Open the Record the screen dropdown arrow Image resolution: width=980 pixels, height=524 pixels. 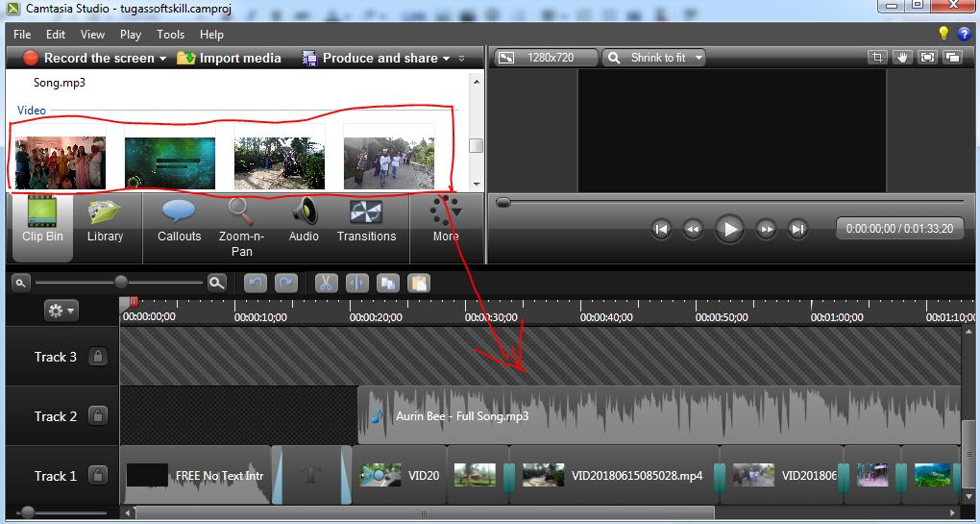(163, 59)
